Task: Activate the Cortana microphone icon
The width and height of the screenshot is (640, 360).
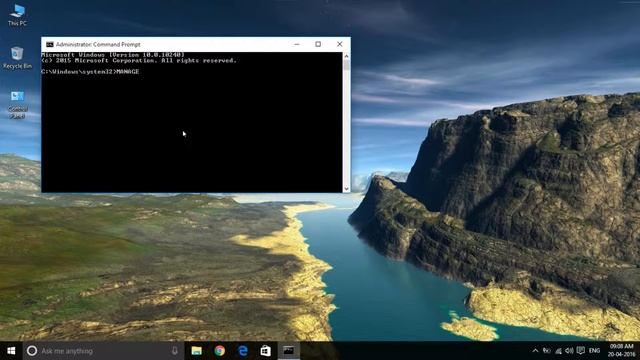Action: coord(175,351)
